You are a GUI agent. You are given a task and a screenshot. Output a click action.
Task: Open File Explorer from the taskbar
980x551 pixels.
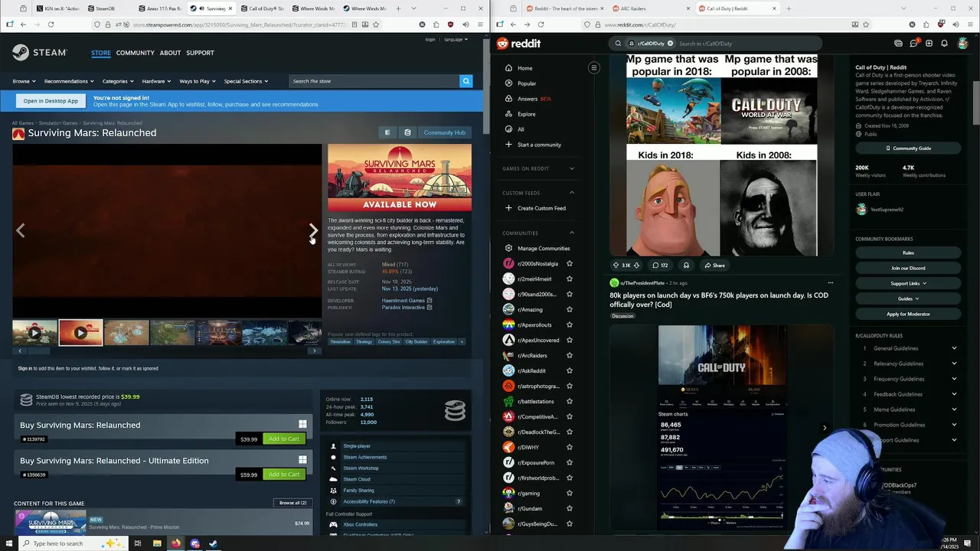tap(157, 543)
